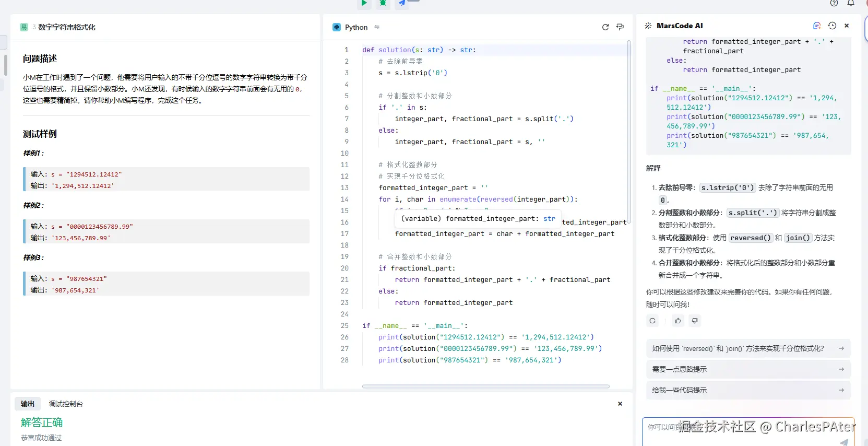The image size is (868, 446).
Task: Click suggestion 需要一点思路提示
Action: point(748,369)
